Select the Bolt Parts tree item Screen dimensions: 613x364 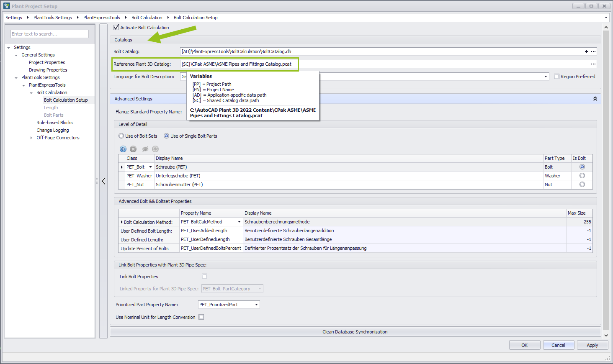[54, 115]
